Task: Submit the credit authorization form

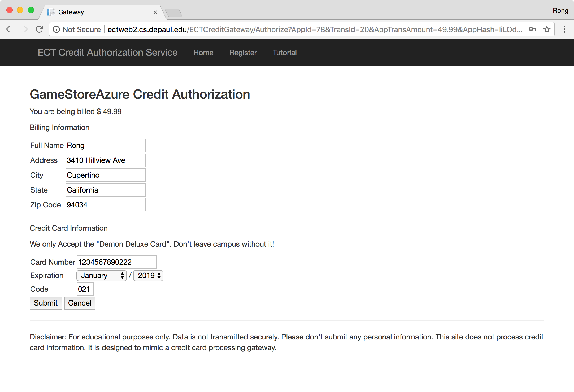Action: coord(46,303)
